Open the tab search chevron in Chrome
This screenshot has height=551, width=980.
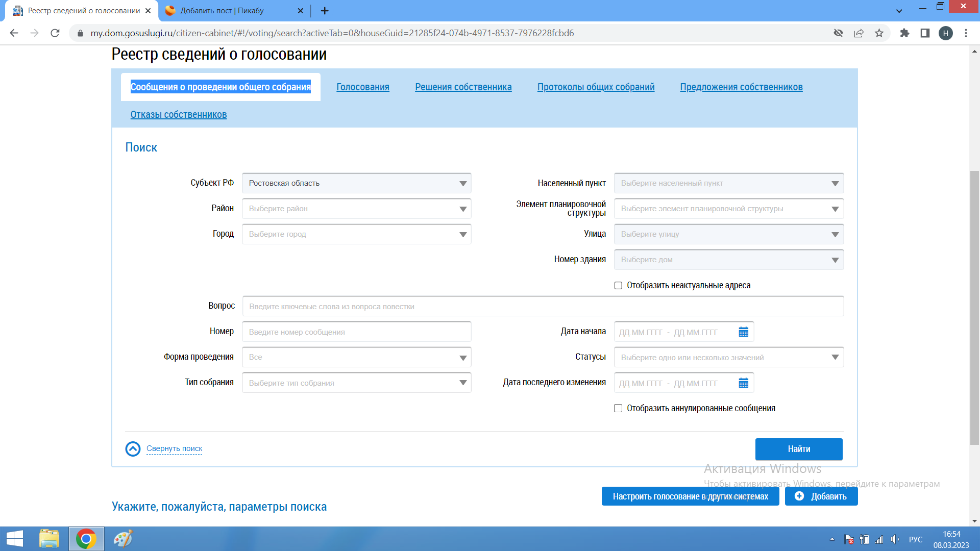(x=899, y=11)
